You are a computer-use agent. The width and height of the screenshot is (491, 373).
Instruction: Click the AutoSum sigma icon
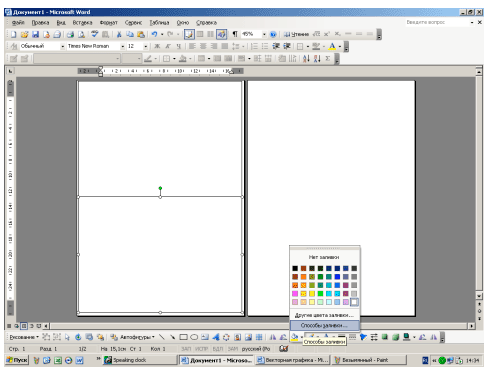tap(328, 59)
